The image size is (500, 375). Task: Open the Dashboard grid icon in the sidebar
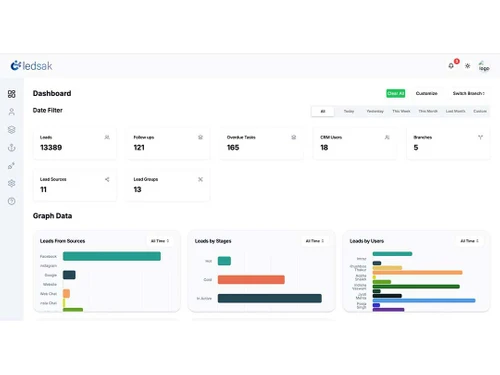coord(12,94)
